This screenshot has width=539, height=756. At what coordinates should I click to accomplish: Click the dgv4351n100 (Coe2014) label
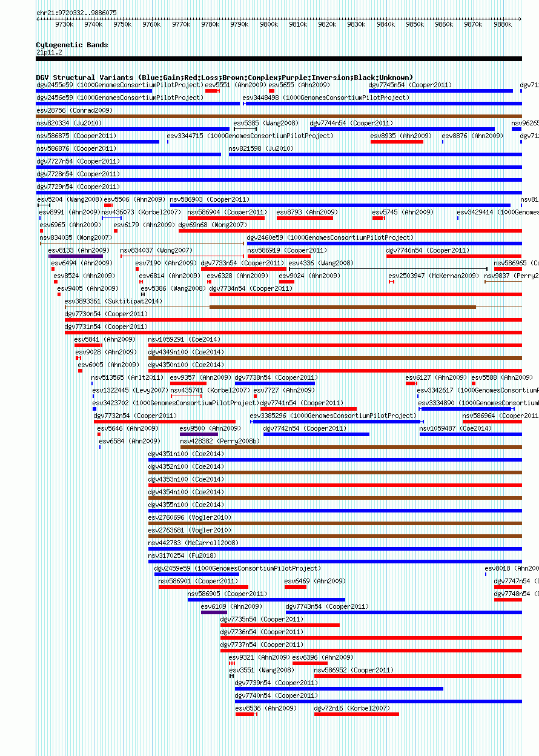pos(185,454)
